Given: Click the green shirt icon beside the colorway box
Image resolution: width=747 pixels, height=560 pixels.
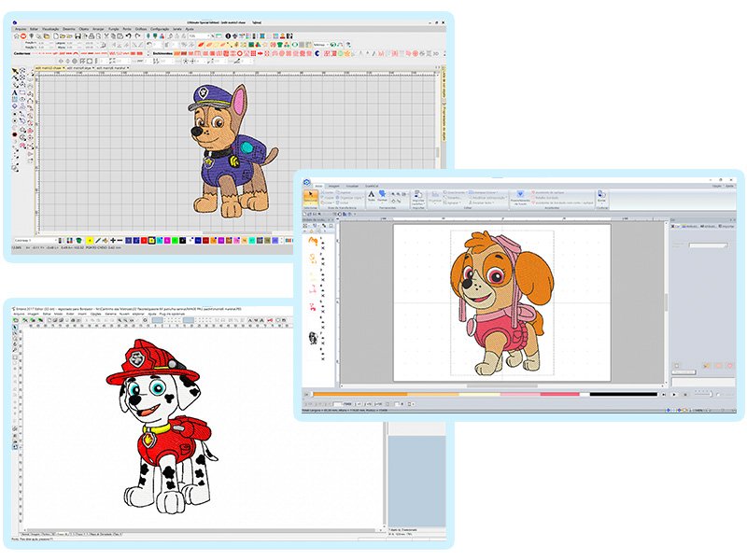Looking at the screenshot, I should click(79, 241).
